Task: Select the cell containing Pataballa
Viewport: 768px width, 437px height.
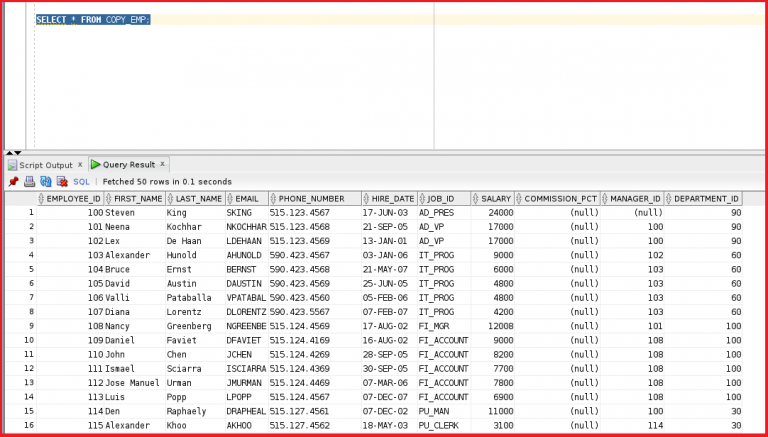Action: click(x=195, y=298)
